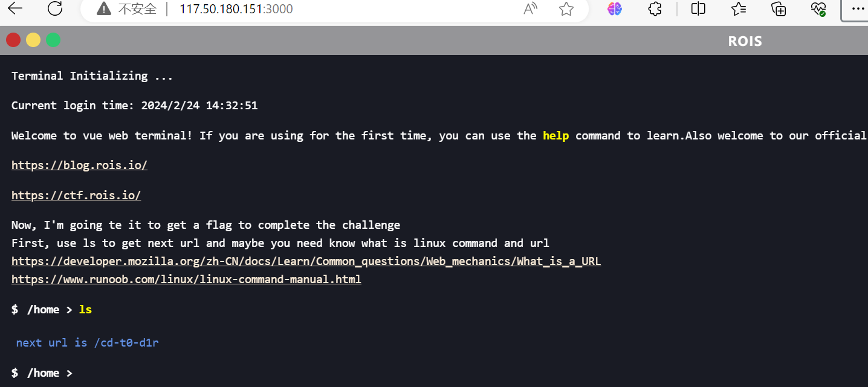Enable split screen view

click(x=698, y=8)
